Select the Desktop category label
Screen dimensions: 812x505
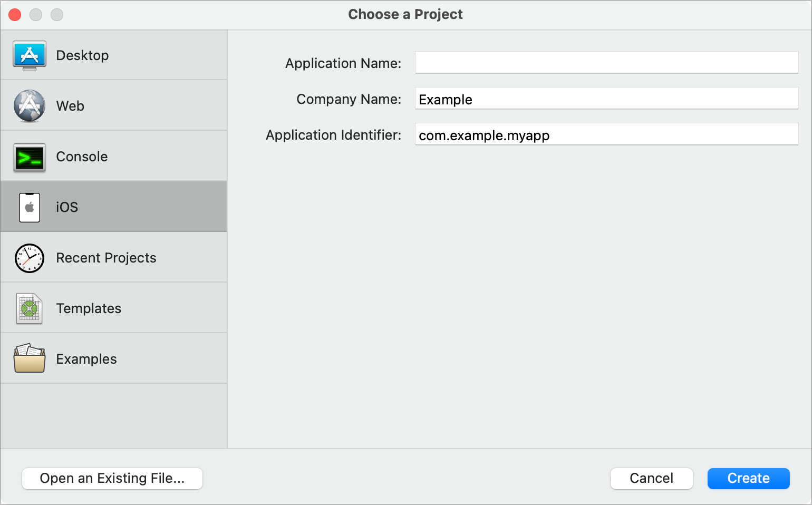82,55
